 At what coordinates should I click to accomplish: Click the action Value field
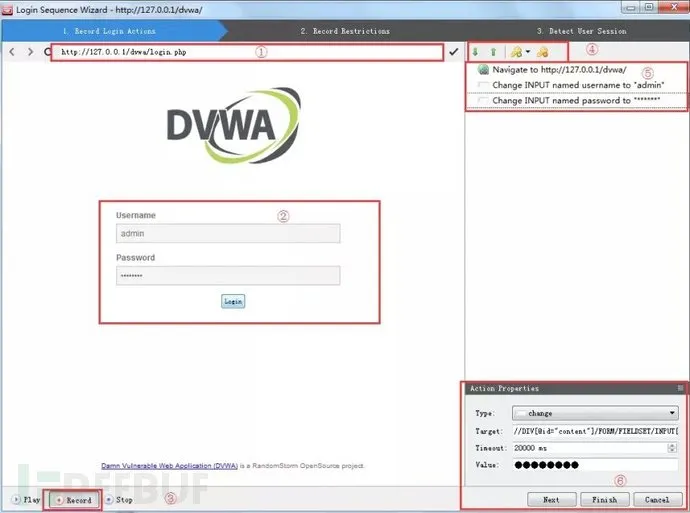[x=595, y=465]
